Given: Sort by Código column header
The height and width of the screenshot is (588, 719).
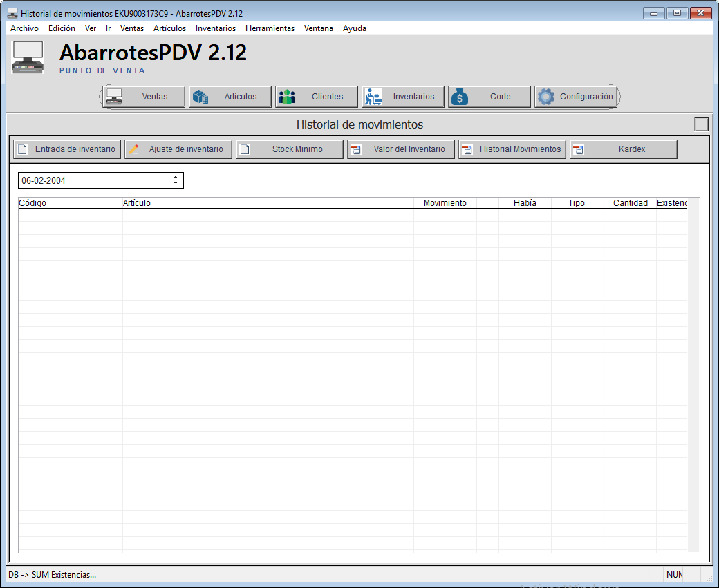Looking at the screenshot, I should click(70, 203).
